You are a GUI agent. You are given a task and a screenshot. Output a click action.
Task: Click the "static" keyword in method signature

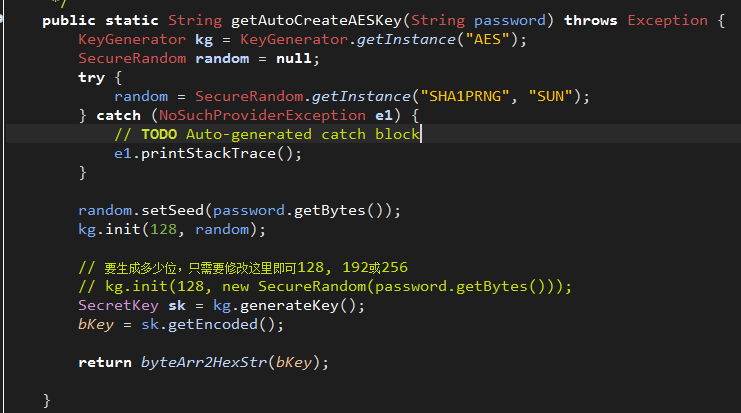[x=131, y=21]
